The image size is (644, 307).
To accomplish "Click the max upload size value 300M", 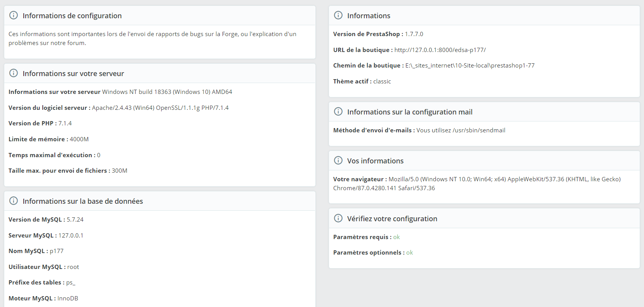I will tap(120, 170).
